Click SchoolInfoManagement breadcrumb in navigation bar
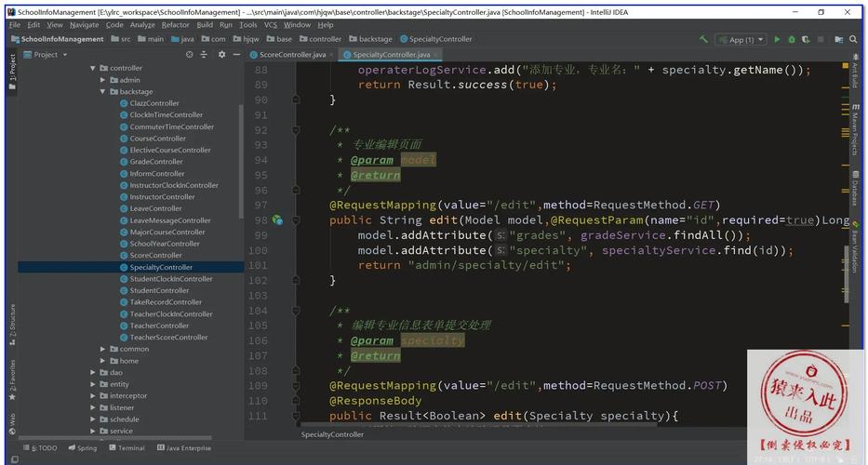Screen dimensions: 868x465 (57, 39)
